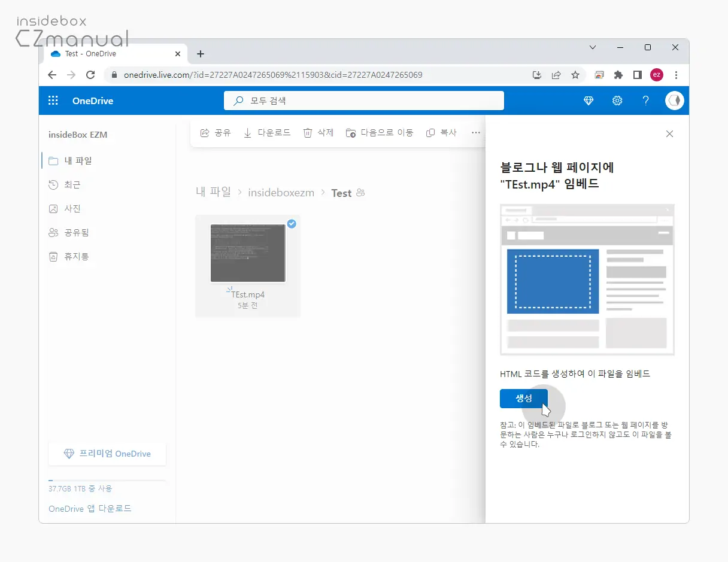Viewport: 728px width, 562px height.
Task: Open the browser extensions puzzle icon
Action: coord(618,75)
